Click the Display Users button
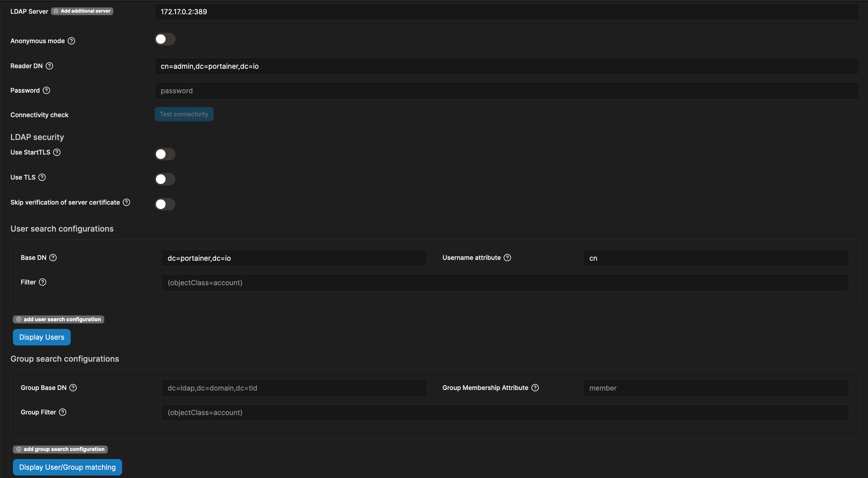868x478 pixels. point(42,337)
